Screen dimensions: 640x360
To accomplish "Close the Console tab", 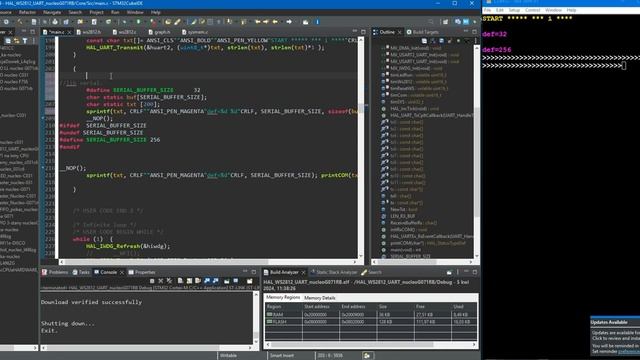I will click(122, 272).
